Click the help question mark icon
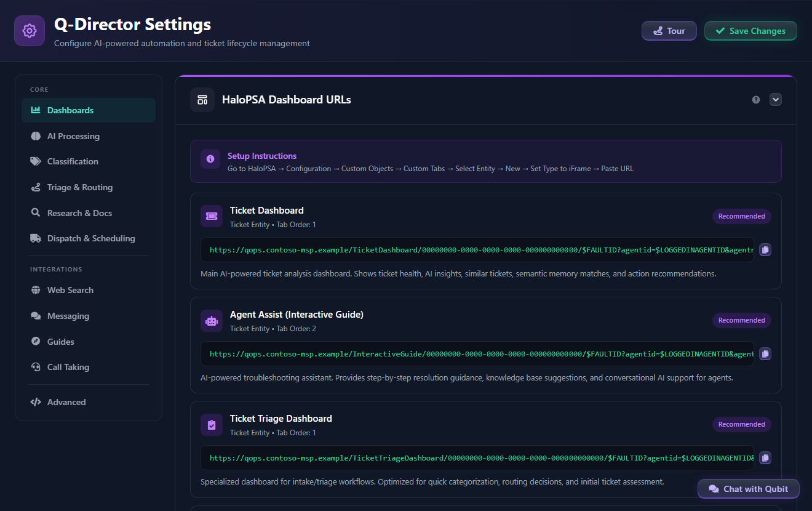This screenshot has width=812, height=511. coord(756,100)
